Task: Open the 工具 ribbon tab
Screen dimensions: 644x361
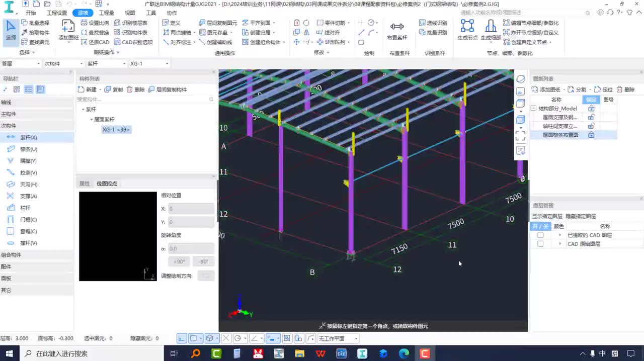Action: tap(151, 13)
